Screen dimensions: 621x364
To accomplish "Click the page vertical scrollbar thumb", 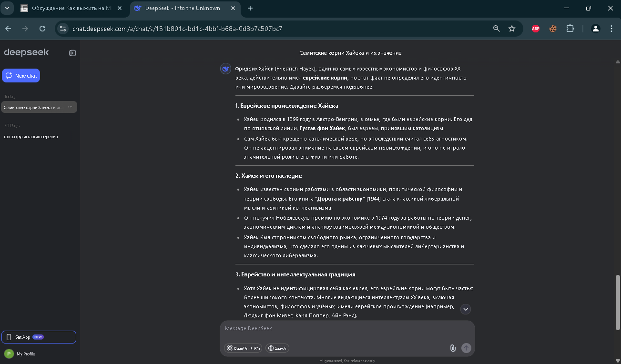I will click(x=618, y=302).
